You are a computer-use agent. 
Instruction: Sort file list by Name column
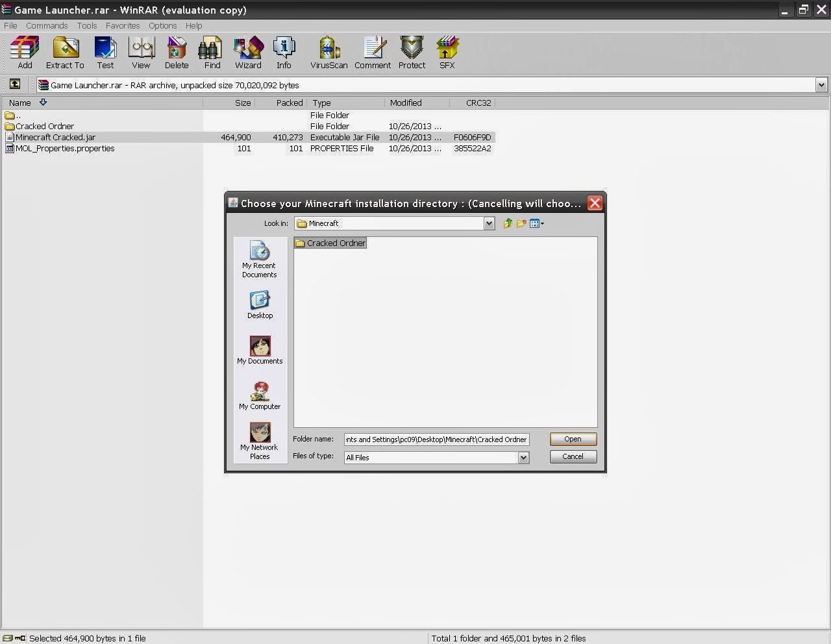coord(103,103)
